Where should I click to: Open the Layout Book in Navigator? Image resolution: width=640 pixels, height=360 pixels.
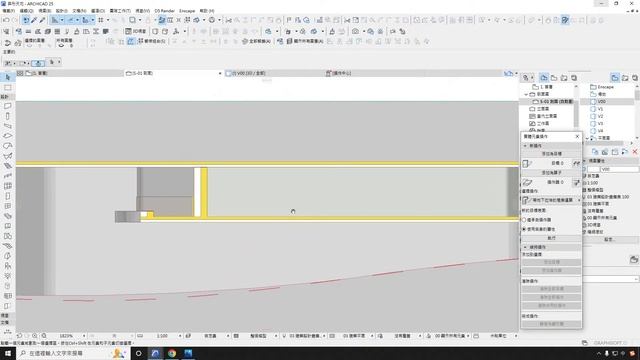564,78
